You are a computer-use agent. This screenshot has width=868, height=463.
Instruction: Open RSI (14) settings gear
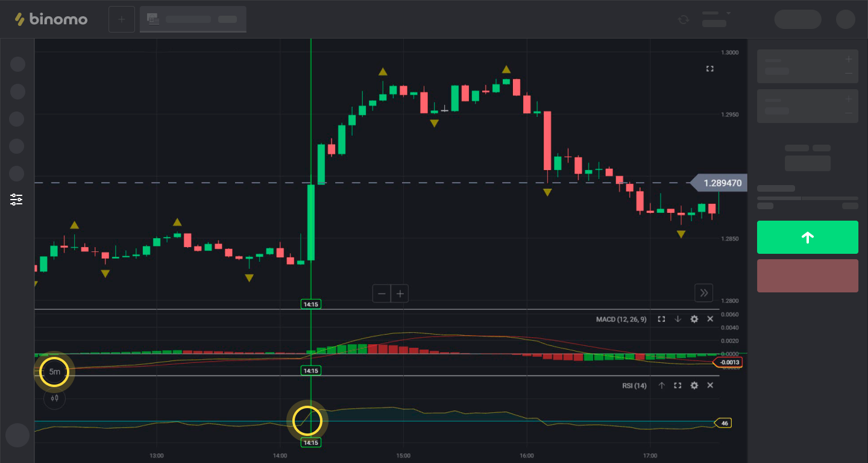tap(694, 385)
